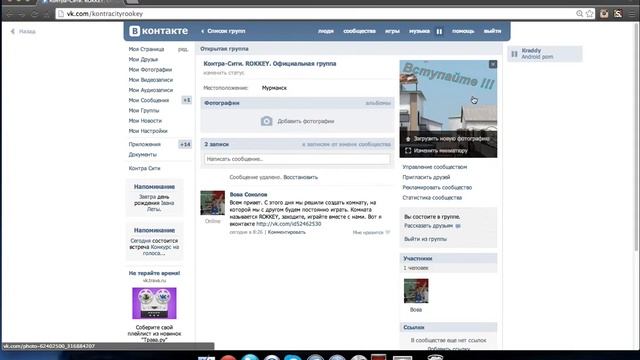
Task: Click Рассказать друзьям
Action: coord(429,226)
